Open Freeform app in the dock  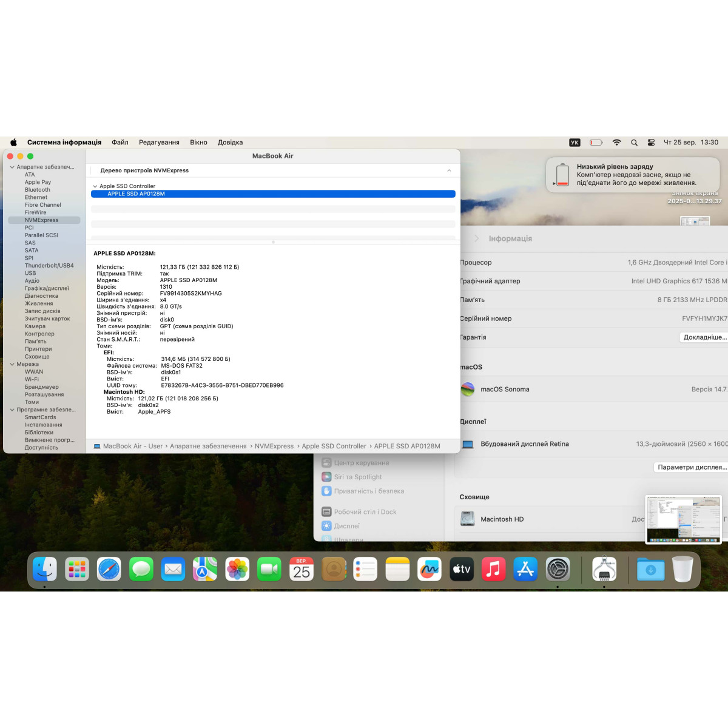click(x=430, y=569)
